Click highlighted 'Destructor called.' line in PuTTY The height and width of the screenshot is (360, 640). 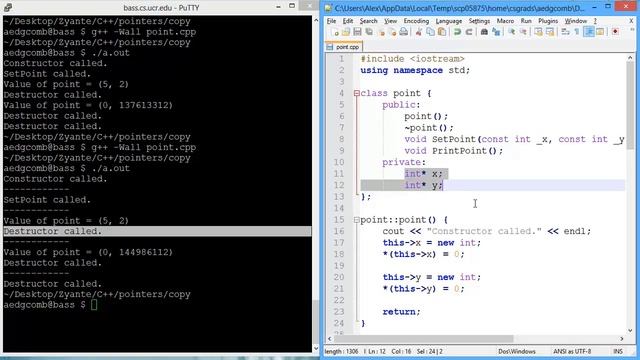coord(157,231)
